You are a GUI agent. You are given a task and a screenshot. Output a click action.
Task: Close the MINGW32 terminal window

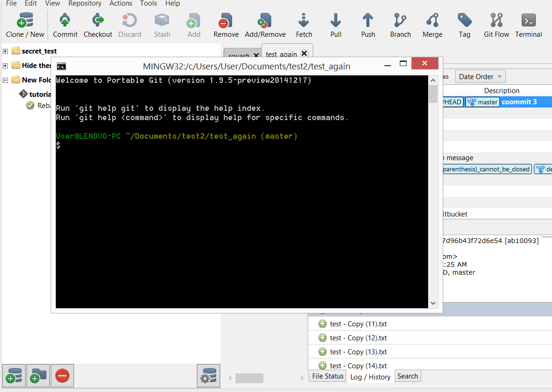424,63
